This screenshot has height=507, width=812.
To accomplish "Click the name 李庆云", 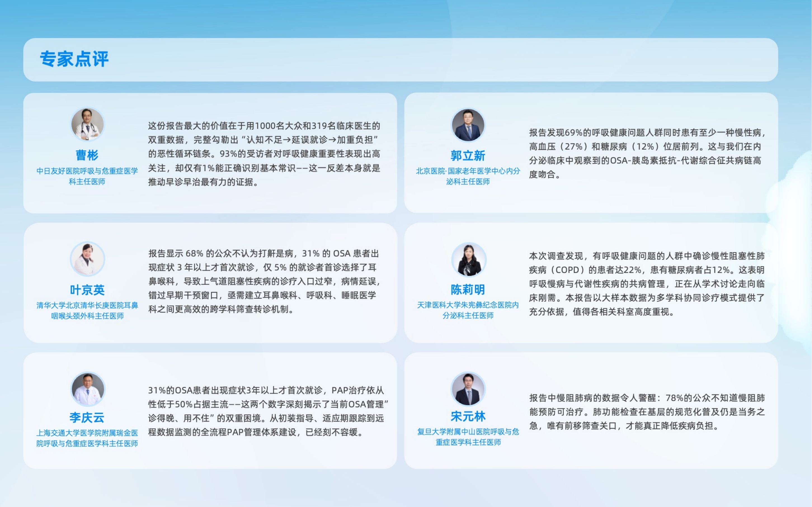I will 87,418.
